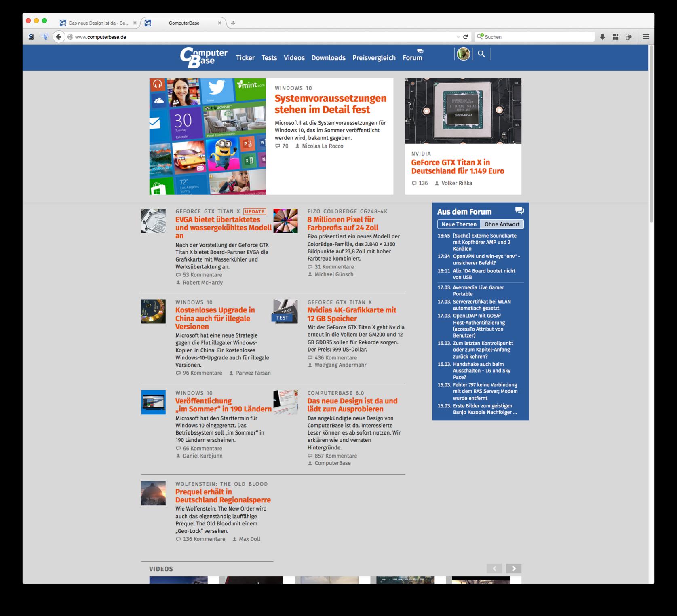The image size is (677, 616).
Task: Switch to 'Das neue Design ist da' browser tab
Action: tap(99, 23)
